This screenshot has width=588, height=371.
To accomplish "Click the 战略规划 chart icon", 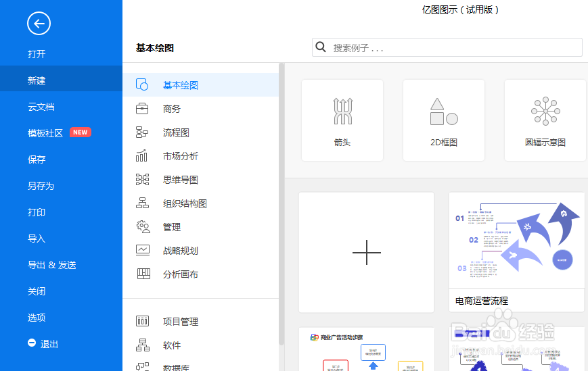I will (143, 250).
